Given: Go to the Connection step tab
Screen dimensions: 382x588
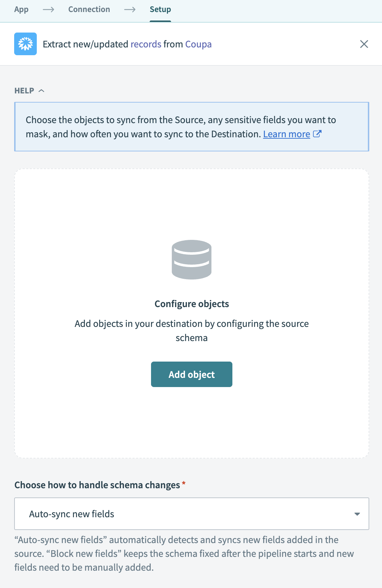Looking at the screenshot, I should [89, 10].
